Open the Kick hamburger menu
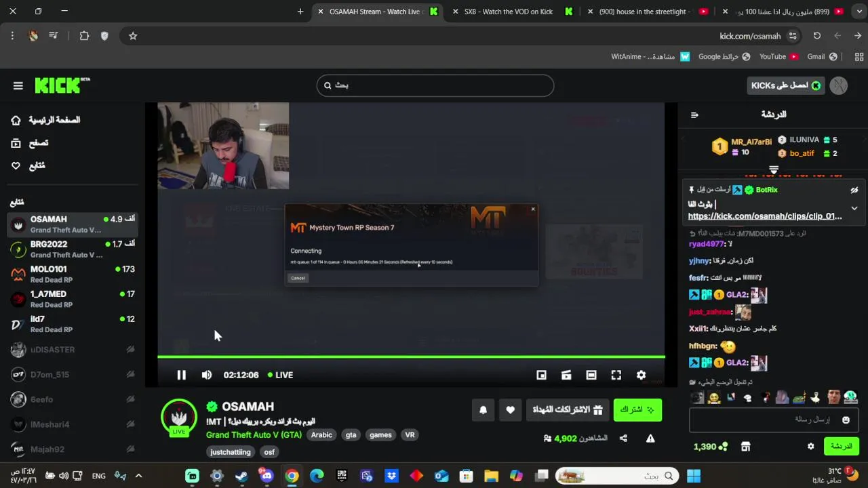 18,85
